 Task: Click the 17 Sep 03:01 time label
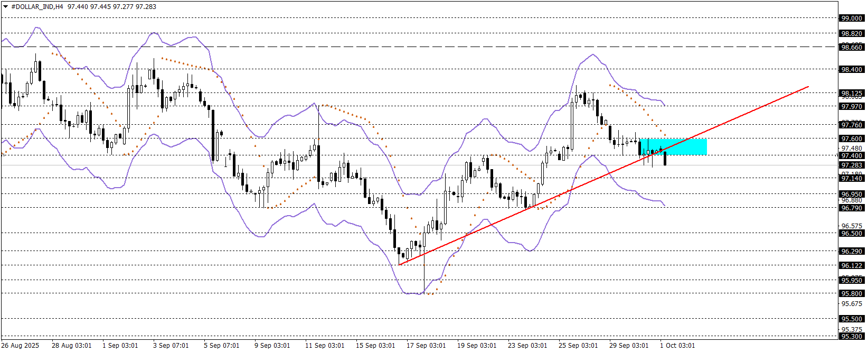[x=426, y=346]
